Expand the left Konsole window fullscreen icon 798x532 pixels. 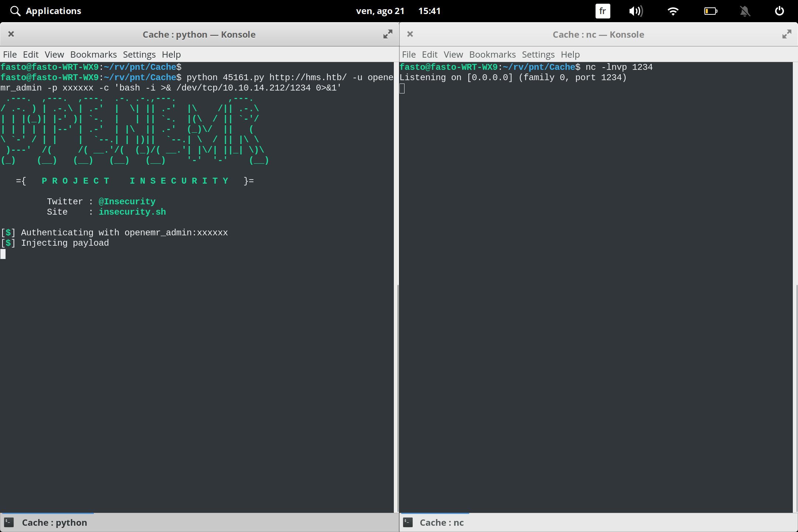coord(387,34)
